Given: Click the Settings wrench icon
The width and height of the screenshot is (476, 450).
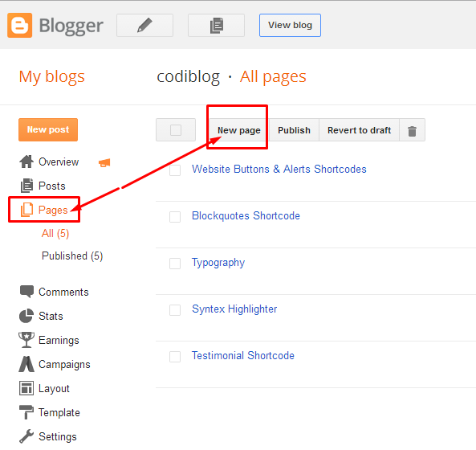Looking at the screenshot, I should pyautogui.click(x=26, y=436).
